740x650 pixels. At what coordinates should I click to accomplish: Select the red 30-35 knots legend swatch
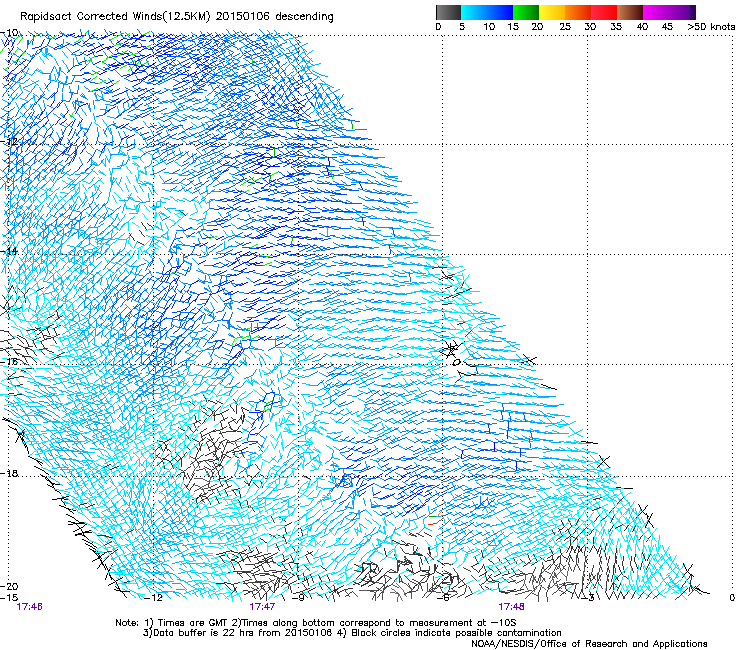pos(604,12)
